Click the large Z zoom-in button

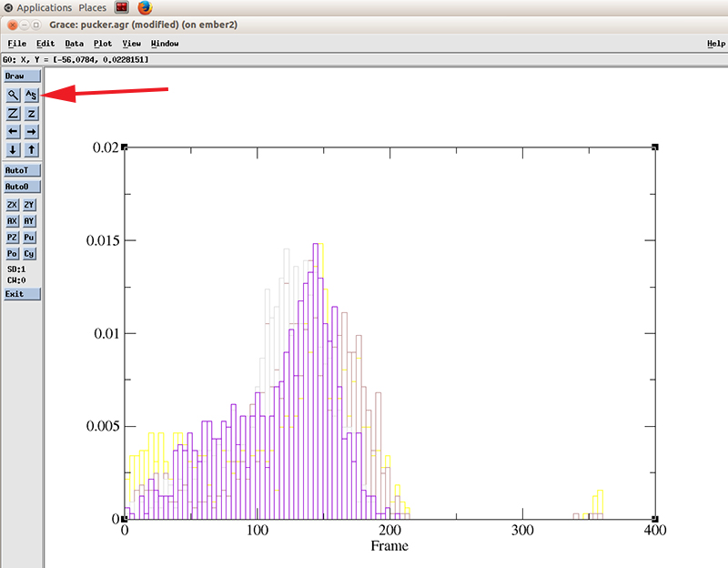[x=13, y=114]
